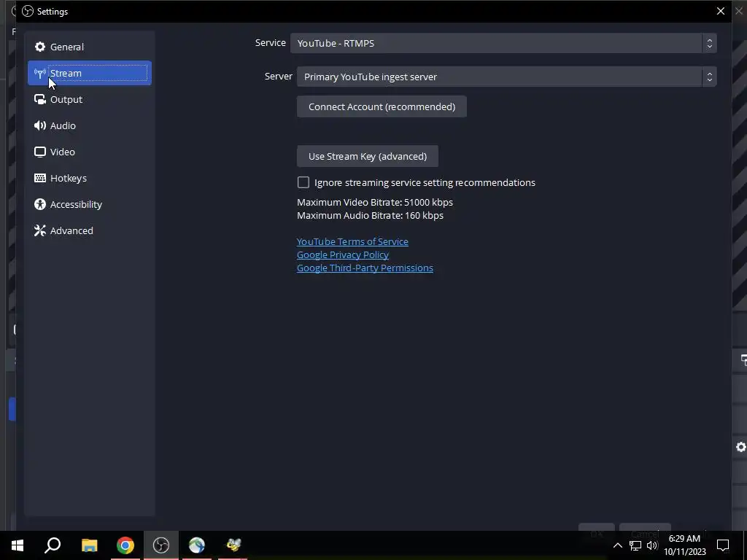This screenshot has height=560, width=747.
Task: Click the bee application taskbar icon
Action: tap(233, 545)
